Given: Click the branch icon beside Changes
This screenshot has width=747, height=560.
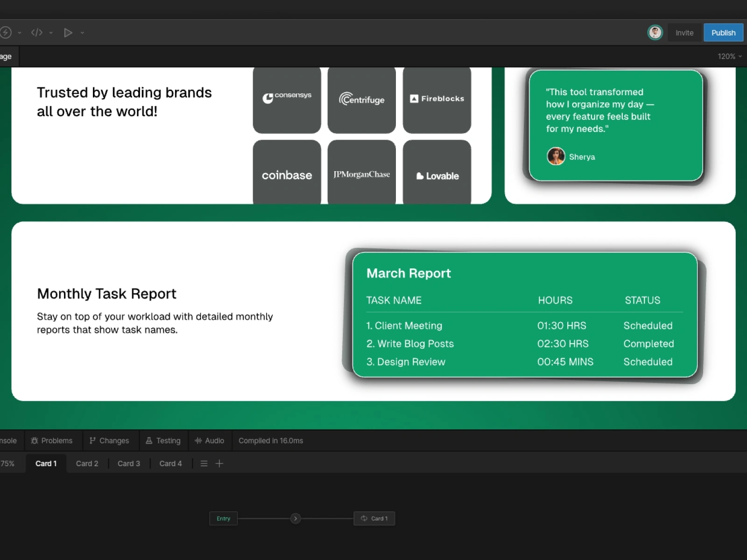Looking at the screenshot, I should (92, 441).
